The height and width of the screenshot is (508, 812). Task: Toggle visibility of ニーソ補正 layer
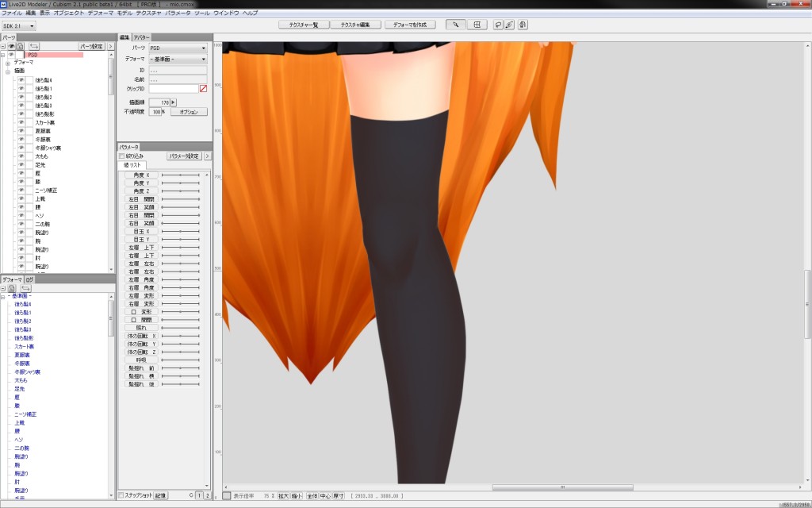pyautogui.click(x=21, y=190)
